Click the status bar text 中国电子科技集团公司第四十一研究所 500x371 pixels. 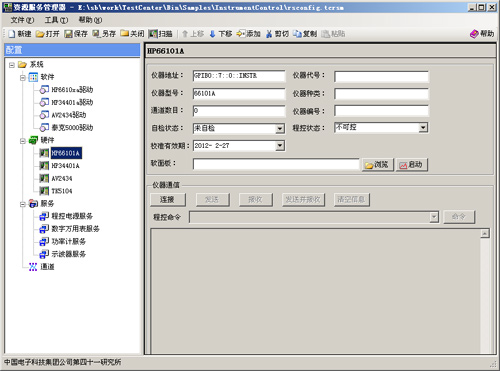pos(63,362)
